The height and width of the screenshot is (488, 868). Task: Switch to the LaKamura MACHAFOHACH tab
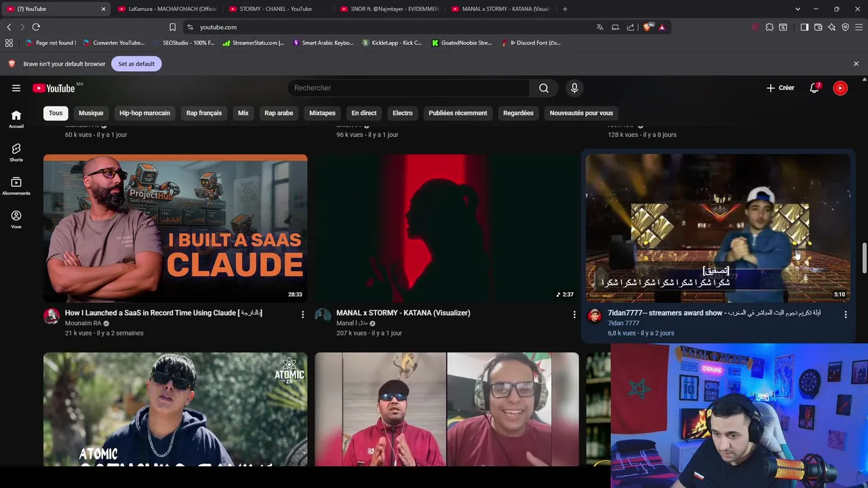pos(167,9)
